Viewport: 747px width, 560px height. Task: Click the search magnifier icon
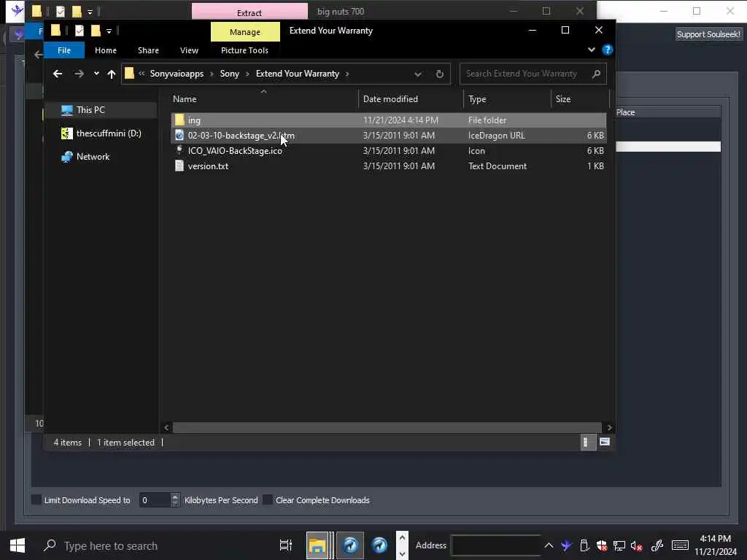pyautogui.click(x=596, y=74)
